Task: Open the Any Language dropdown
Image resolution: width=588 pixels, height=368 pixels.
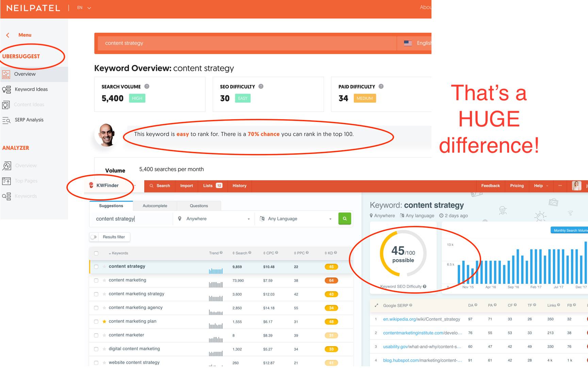Action: coord(295,219)
